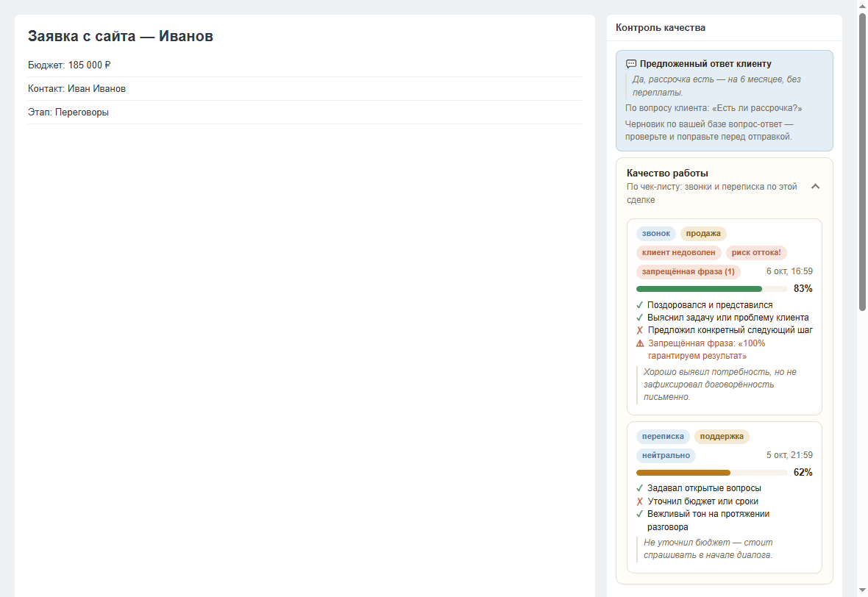
Task: Click the orange 62% score progress bar
Action: [x=712, y=473]
